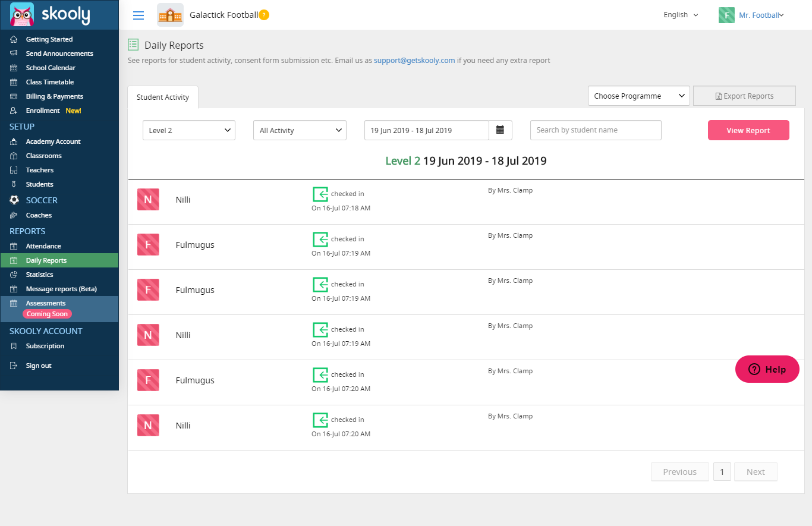Open the Level 2 class dropdown
The width and height of the screenshot is (812, 526).
pos(189,131)
